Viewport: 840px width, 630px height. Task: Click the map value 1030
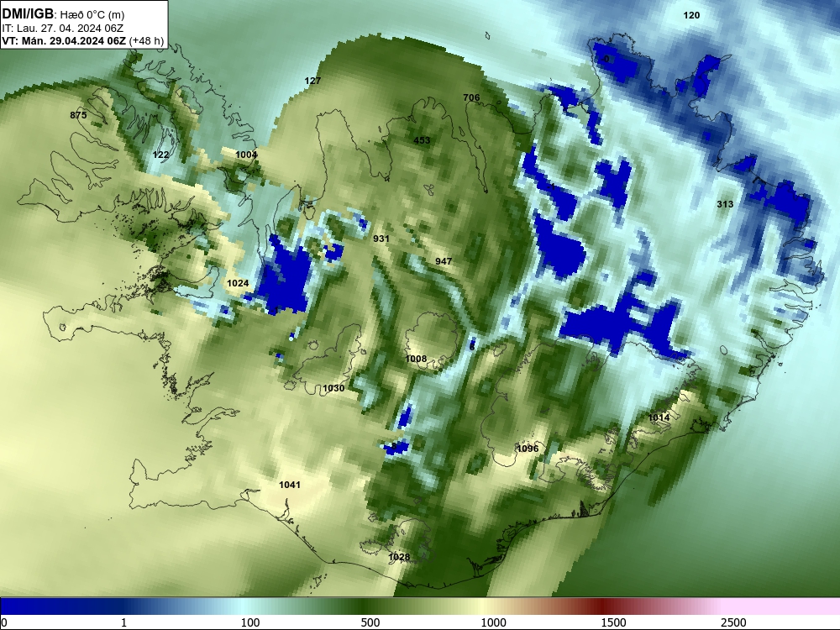click(x=333, y=388)
